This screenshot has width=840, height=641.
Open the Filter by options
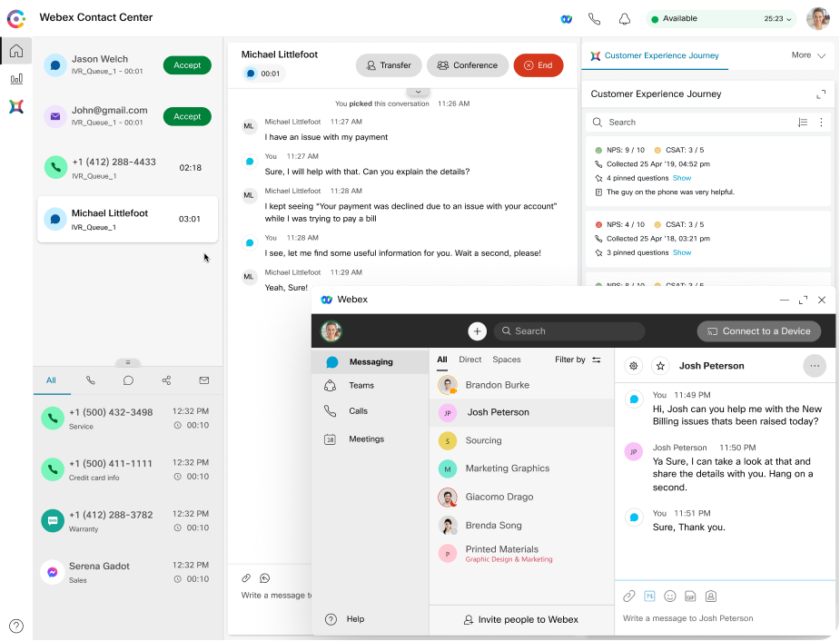(578, 360)
